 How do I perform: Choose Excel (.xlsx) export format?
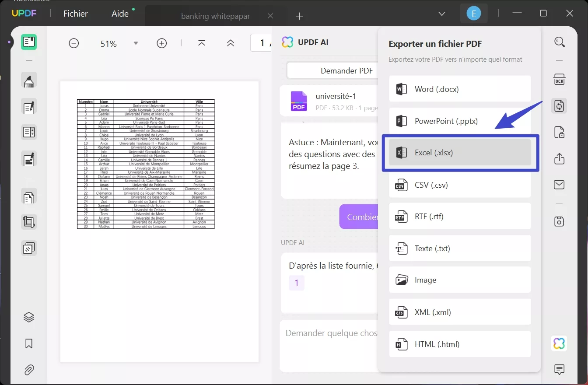click(x=460, y=153)
